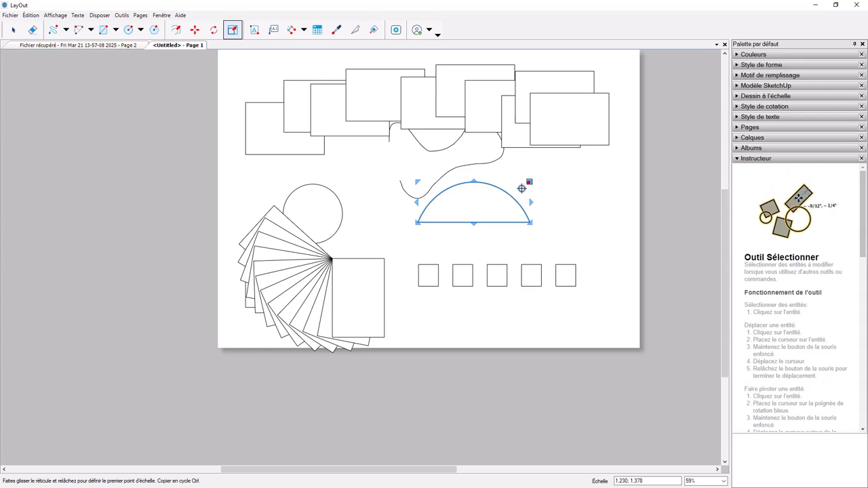
Task: Choose the Rectangle drawing tool
Action: (x=103, y=29)
